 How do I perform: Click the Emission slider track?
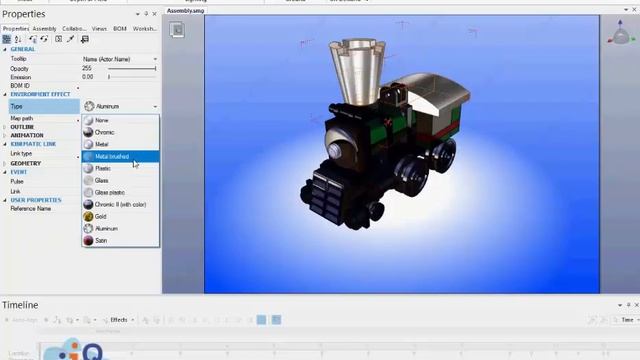pos(131,77)
